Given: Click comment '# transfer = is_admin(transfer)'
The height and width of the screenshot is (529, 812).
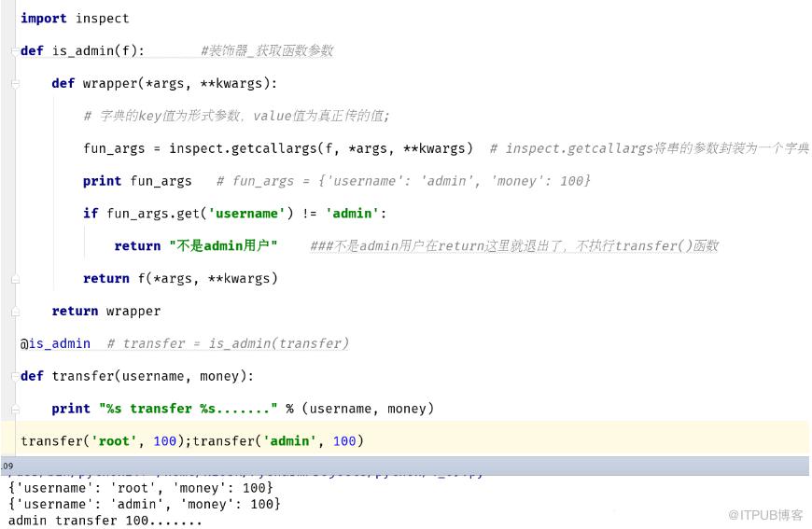Looking at the screenshot, I should coord(228,343).
